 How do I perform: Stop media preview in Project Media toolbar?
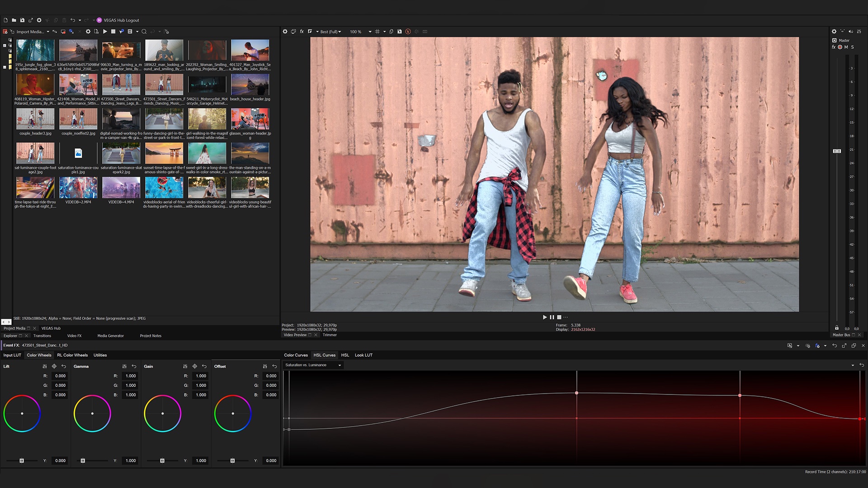113,32
